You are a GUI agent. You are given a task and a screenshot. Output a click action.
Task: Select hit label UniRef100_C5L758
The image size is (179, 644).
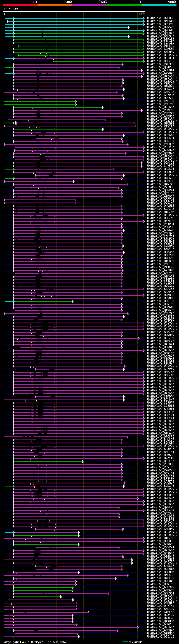tap(161, 104)
